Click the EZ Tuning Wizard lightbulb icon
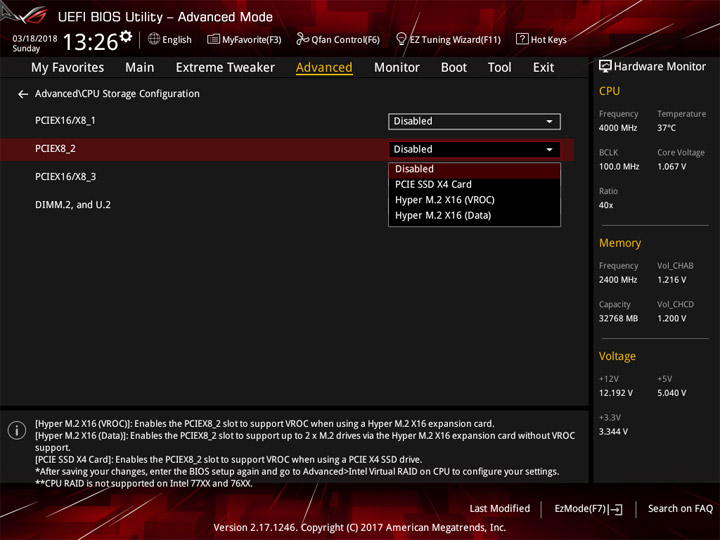The height and width of the screenshot is (540, 720). [401, 39]
